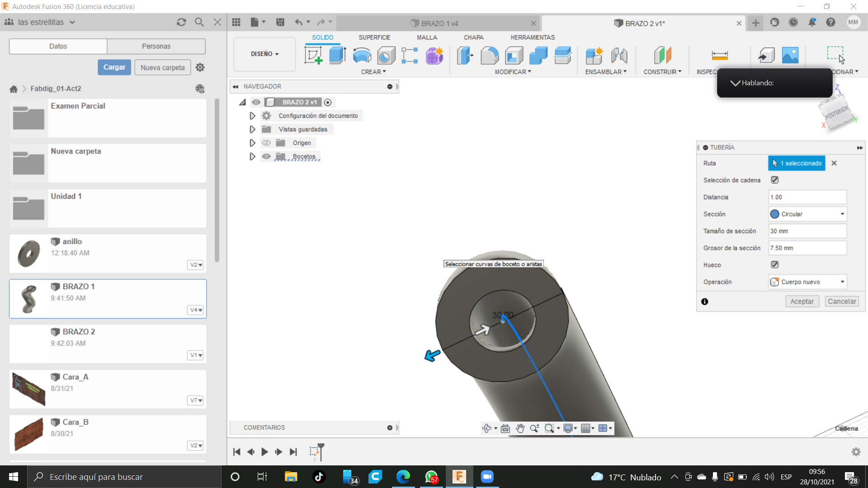Click the Save file icon
This screenshot has height=488, width=868.
pos(280,22)
